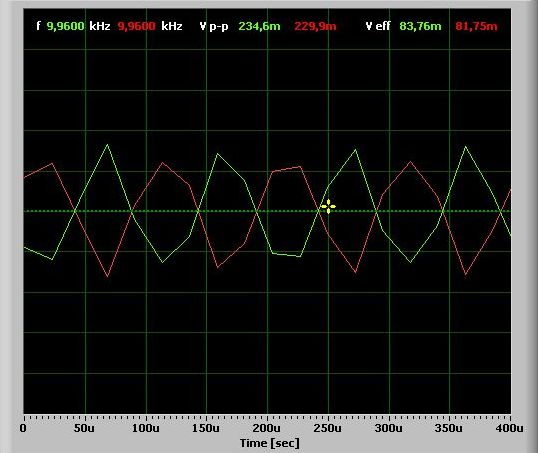Image resolution: width=538 pixels, height=453 pixels.
Task: Click the 50u time axis label
Action: [x=84, y=428]
